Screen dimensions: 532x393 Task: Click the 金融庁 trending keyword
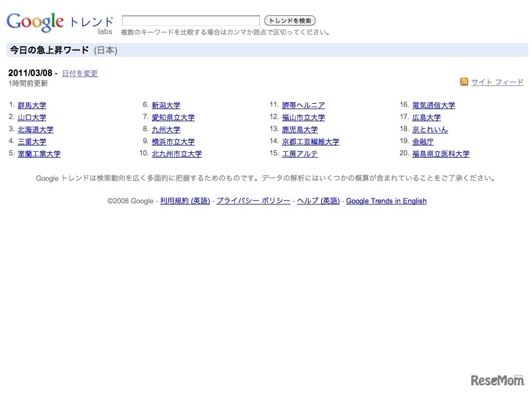[423, 141]
